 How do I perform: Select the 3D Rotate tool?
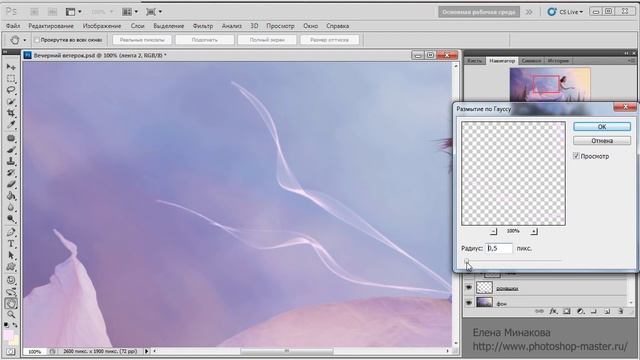click(x=11, y=280)
